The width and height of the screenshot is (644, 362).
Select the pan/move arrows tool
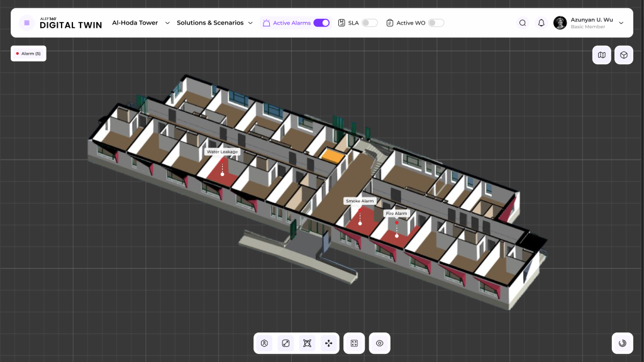click(x=328, y=343)
